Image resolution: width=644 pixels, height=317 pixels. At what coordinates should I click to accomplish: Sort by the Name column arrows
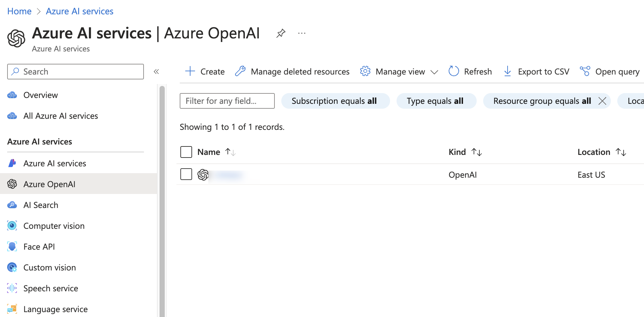[x=231, y=152]
